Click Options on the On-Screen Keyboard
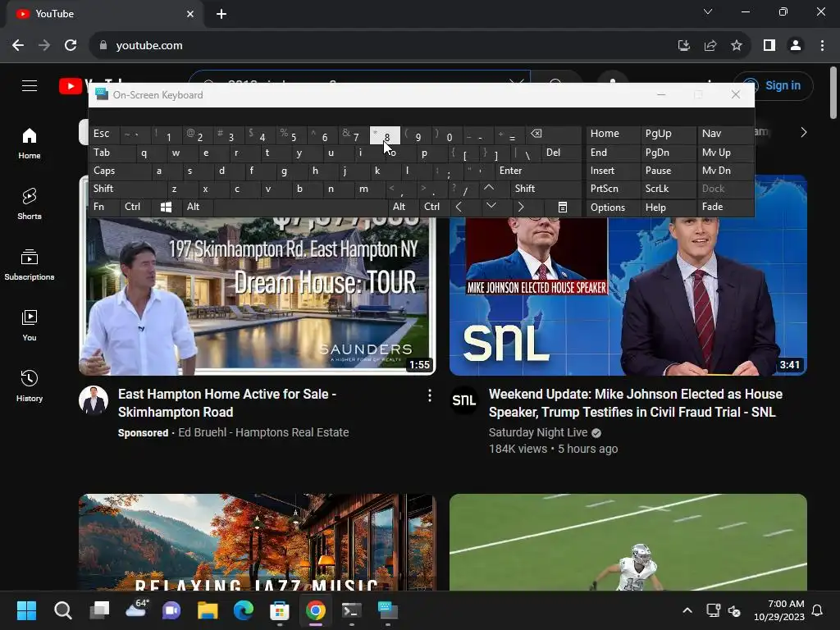This screenshot has height=630, width=840. tap(614, 208)
